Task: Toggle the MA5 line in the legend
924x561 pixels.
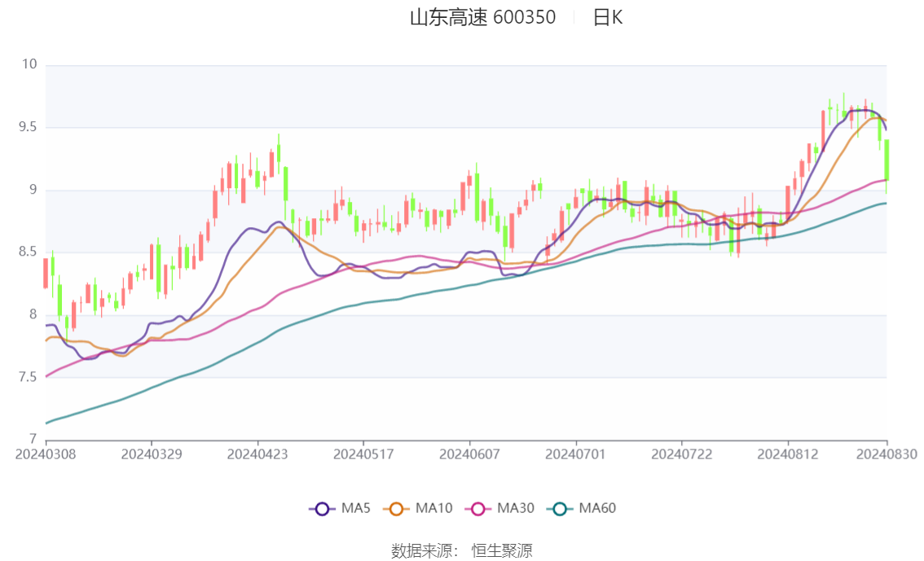Action: [340, 509]
